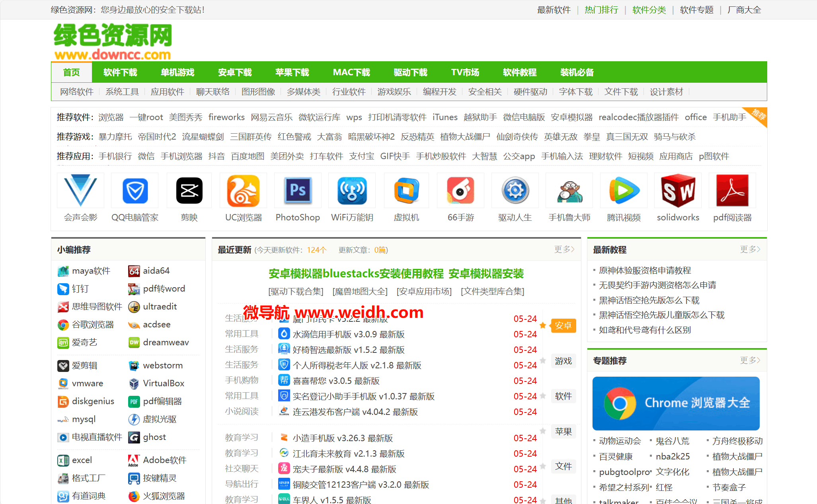
Task: Click the 绿色资源网 site logo
Action: click(113, 41)
